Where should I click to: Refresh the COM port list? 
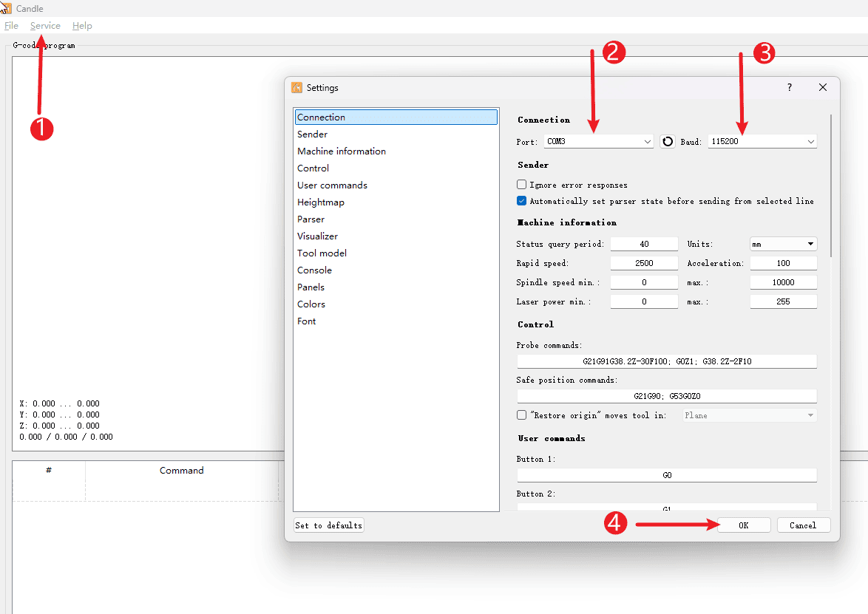click(667, 141)
